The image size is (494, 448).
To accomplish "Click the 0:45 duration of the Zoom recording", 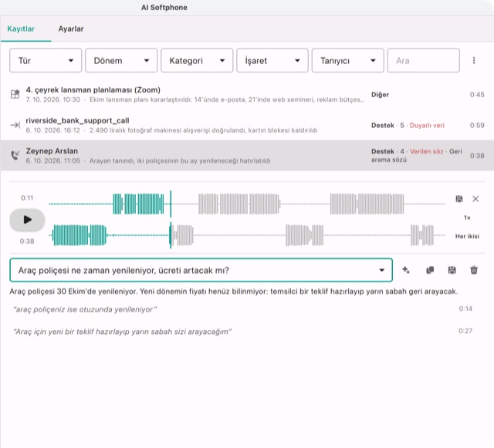I will point(477,94).
